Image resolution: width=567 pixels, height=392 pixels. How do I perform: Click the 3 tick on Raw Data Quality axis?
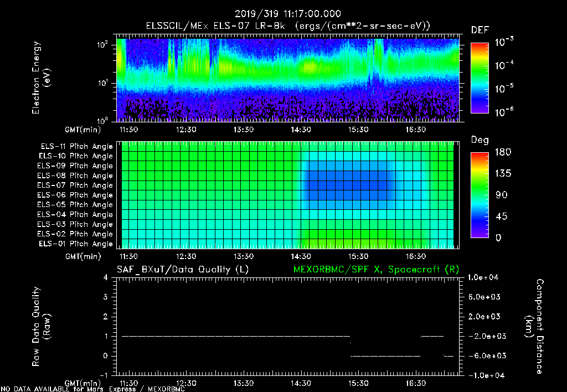pyautogui.click(x=105, y=297)
